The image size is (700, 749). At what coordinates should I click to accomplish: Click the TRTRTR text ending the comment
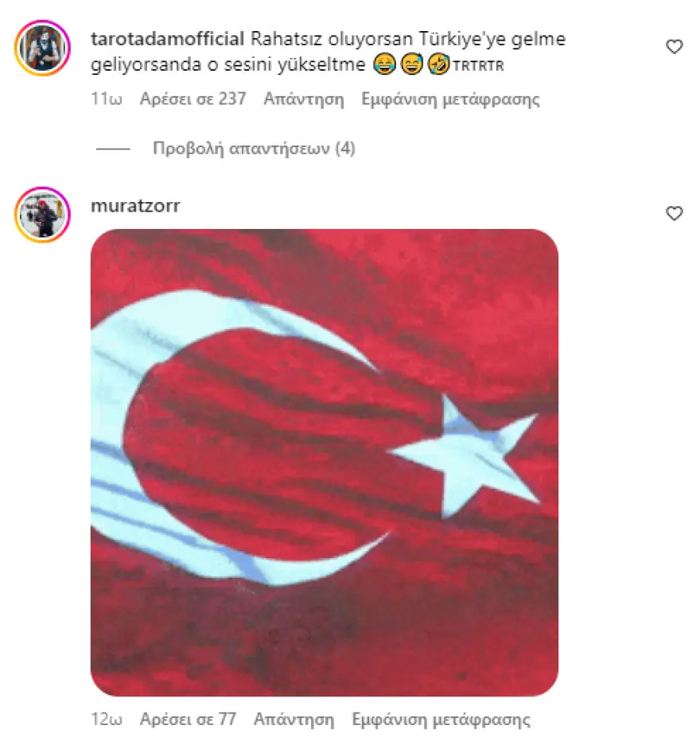(478, 65)
